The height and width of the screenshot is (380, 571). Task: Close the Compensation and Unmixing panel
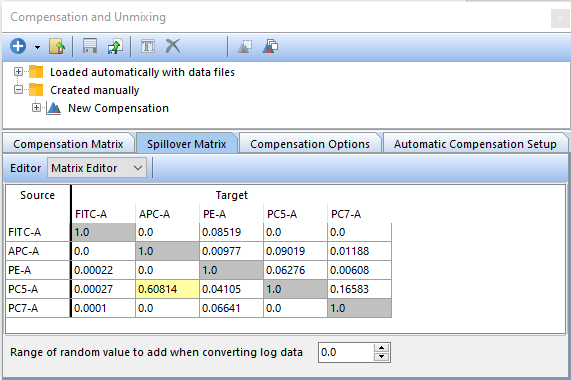coord(560,18)
